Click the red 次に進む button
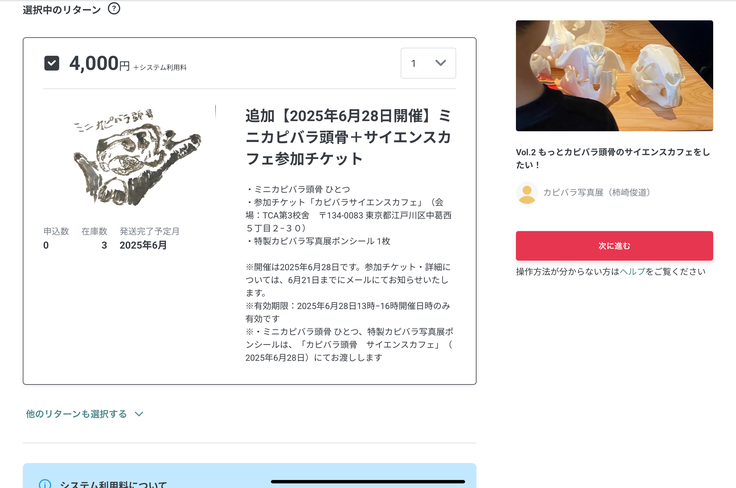Viewport: 736px width, 488px height. click(614, 246)
